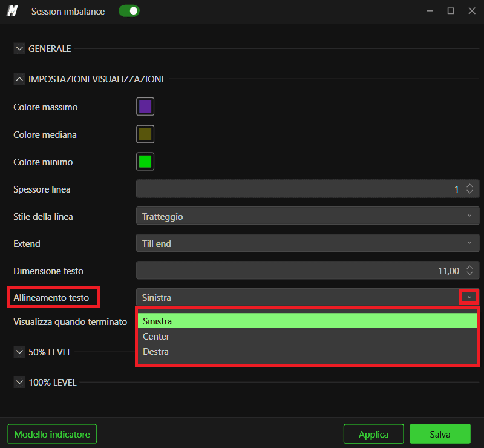Screen dimensions: 484x448
Task: Collapse the IMPOSTAZIONI VISUALIZZAZIONE section
Action: point(19,79)
